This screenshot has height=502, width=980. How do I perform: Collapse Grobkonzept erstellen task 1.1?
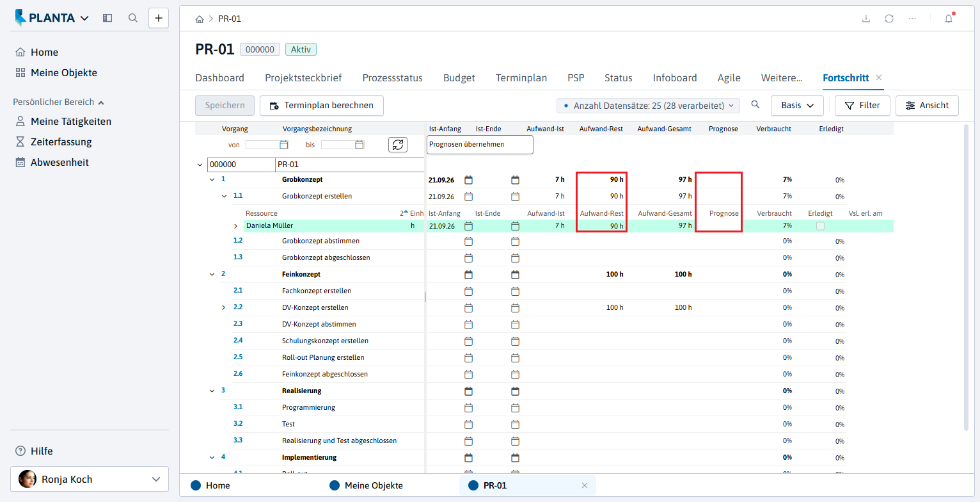click(x=224, y=196)
